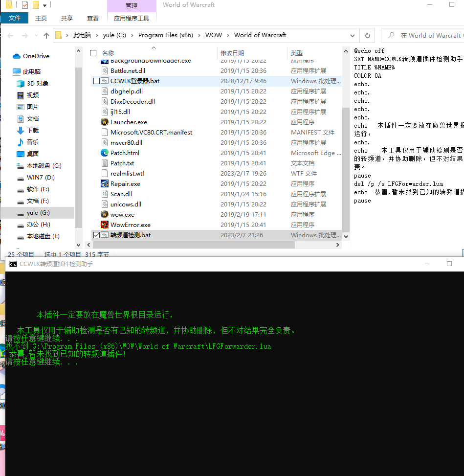This screenshot has height=476, width=464.
Task: Uncheck the 转频道检测.bat selection checkbox
Action: coord(96,235)
